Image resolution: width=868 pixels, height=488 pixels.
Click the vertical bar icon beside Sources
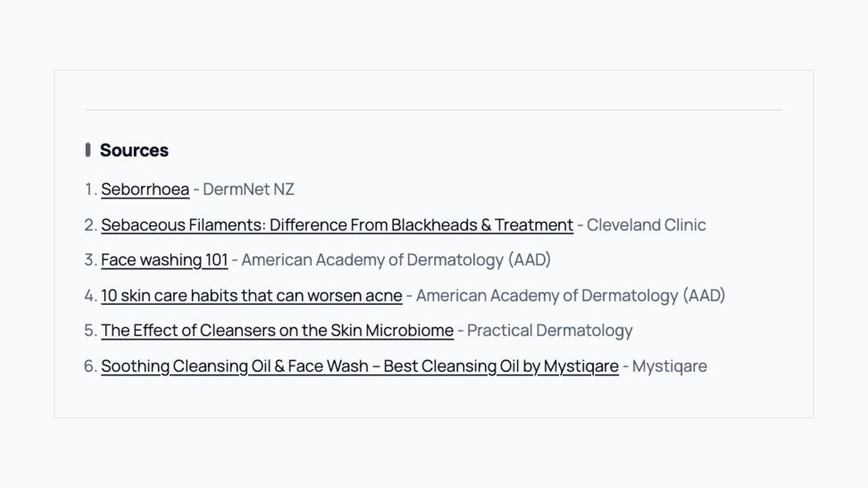pyautogui.click(x=87, y=150)
